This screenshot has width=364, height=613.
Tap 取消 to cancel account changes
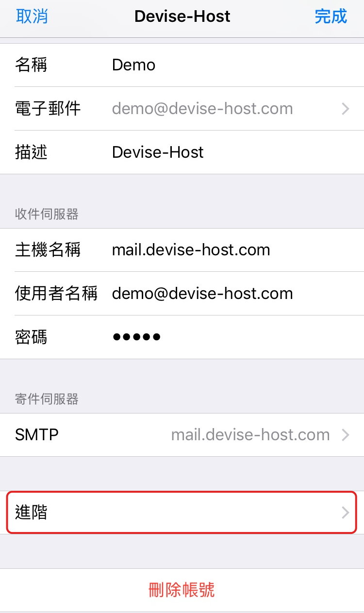click(32, 17)
